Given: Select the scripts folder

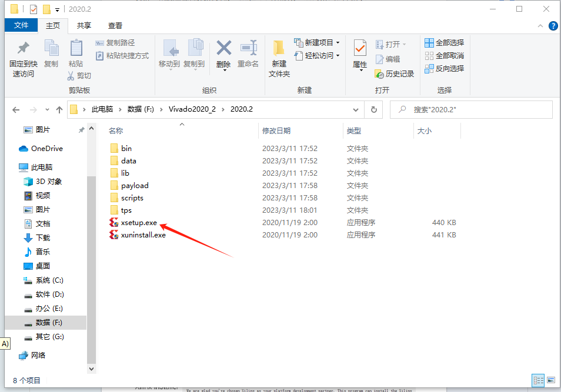Looking at the screenshot, I should tap(126, 198).
